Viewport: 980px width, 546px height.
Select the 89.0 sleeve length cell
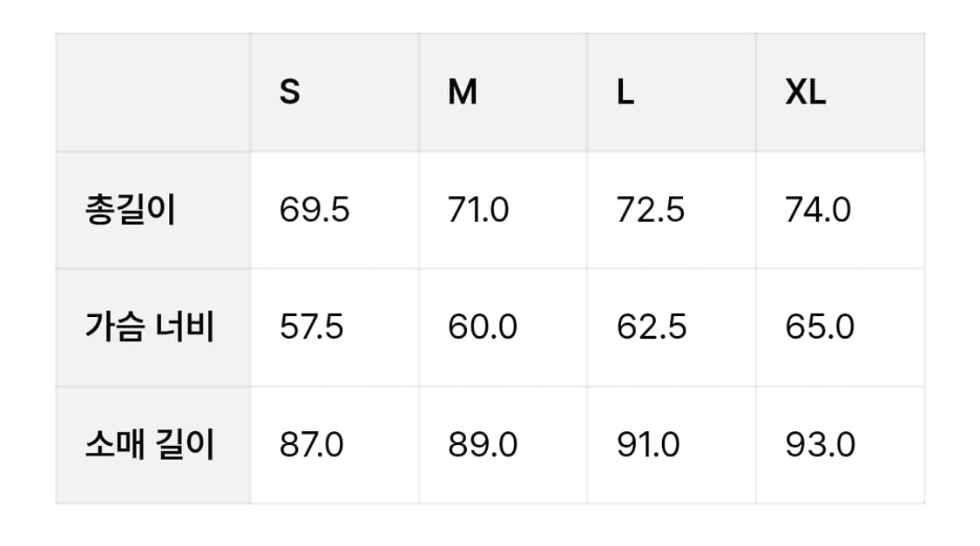point(483,445)
